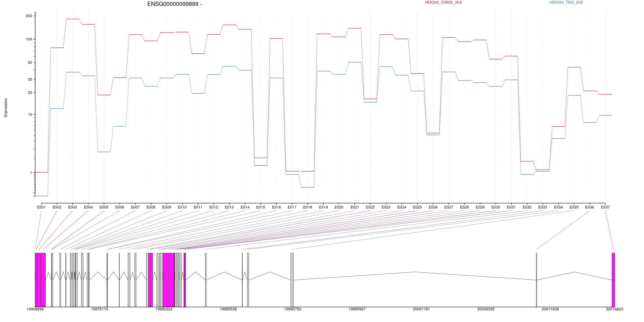This screenshot has height=322, width=644.
Task: Select exon label E029
Action: (480, 207)
